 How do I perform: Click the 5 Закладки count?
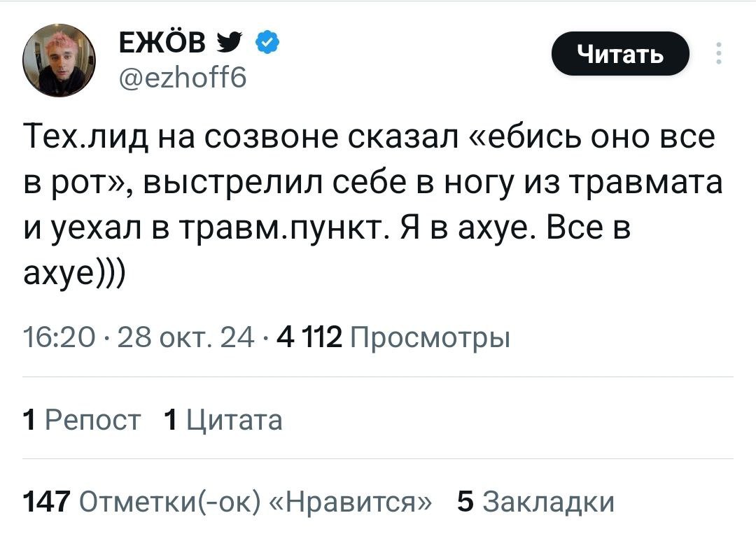pos(535,502)
